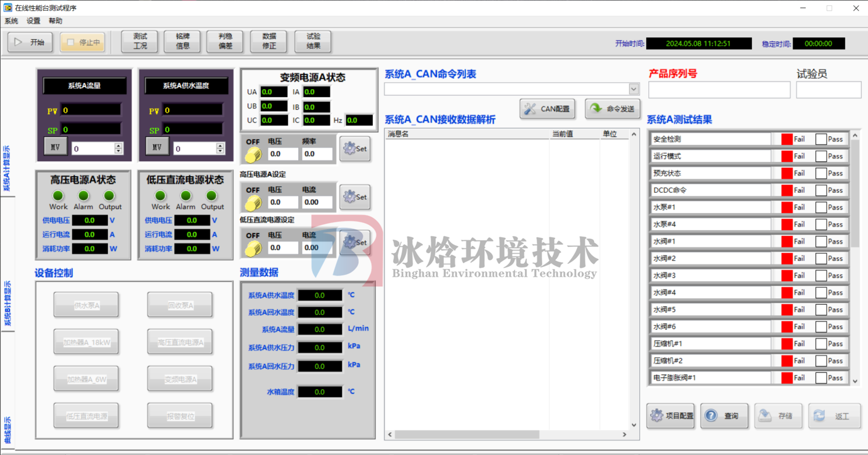This screenshot has width=868, height=455.
Task: Toggle the 低压直流电源设定 OFF knob switch
Action: (253, 249)
